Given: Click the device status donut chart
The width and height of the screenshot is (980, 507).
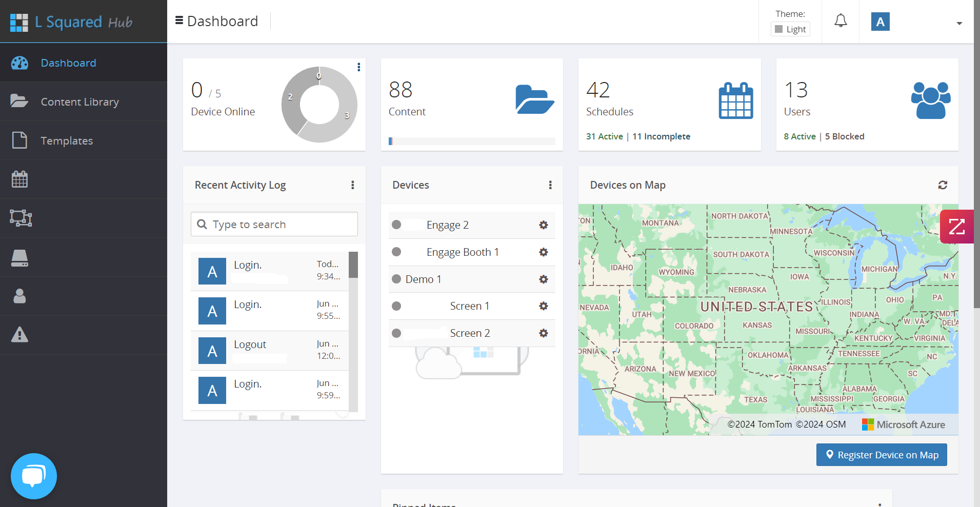Looking at the screenshot, I should point(319,105).
